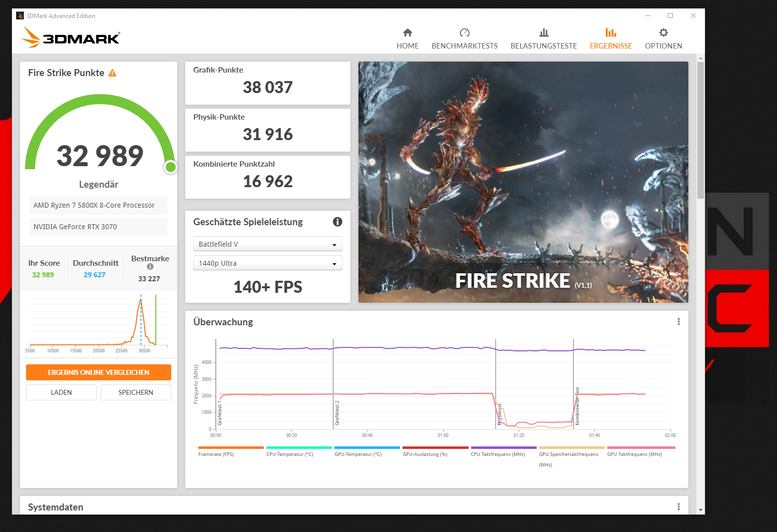Viewport: 777px width, 532px height.
Task: Click the Systemdaten section header
Action: [x=56, y=507]
